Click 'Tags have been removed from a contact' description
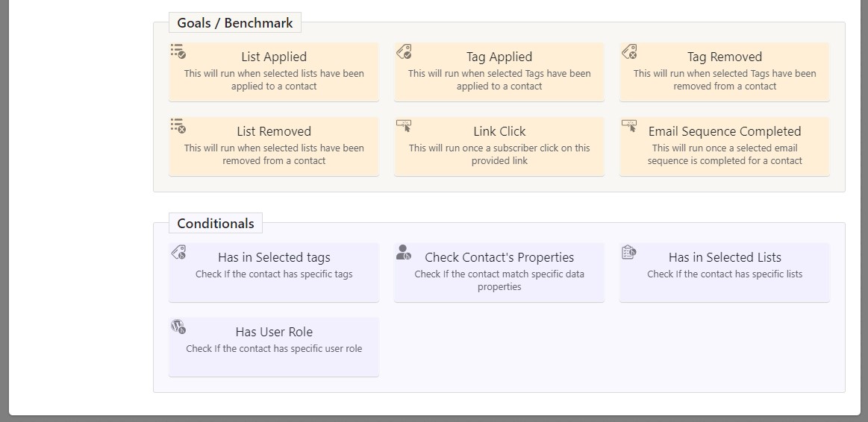This screenshot has width=868, height=422. point(725,80)
